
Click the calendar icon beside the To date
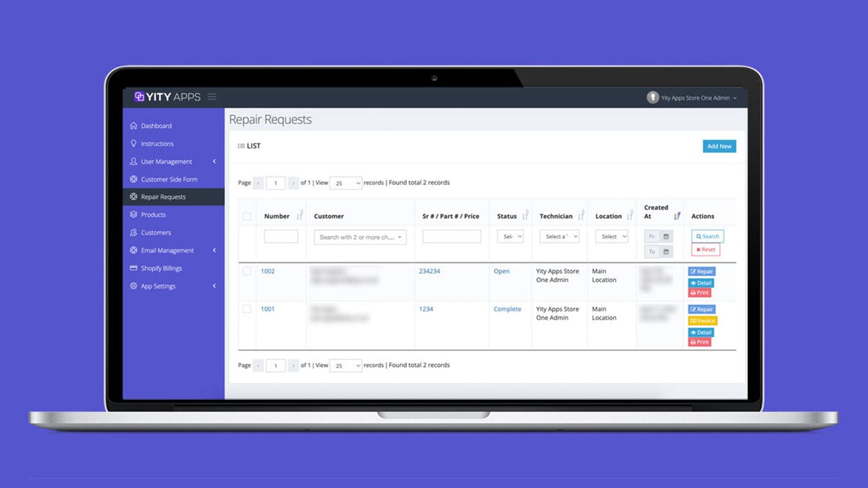pyautogui.click(x=666, y=251)
